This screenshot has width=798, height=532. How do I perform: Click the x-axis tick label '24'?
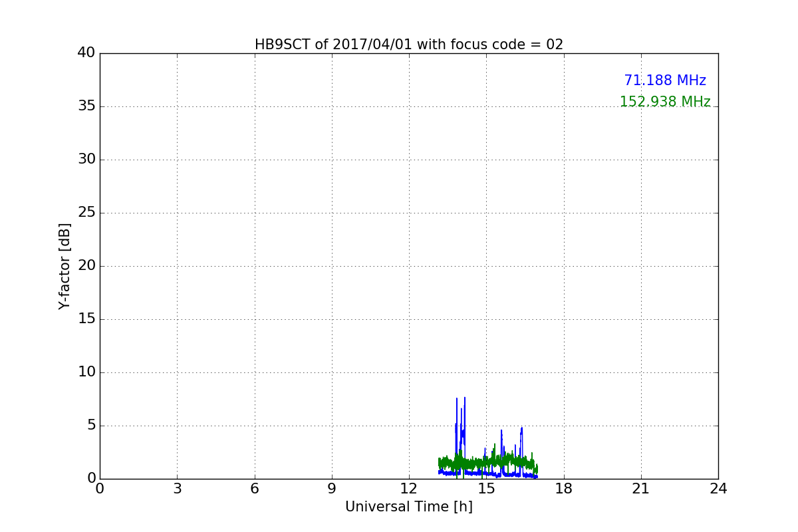coord(718,489)
